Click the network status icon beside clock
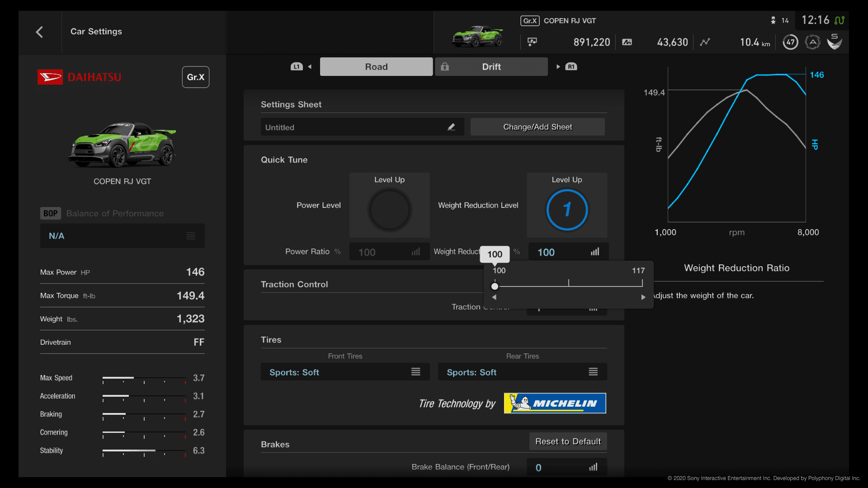The width and height of the screenshot is (868, 488). tap(840, 20)
